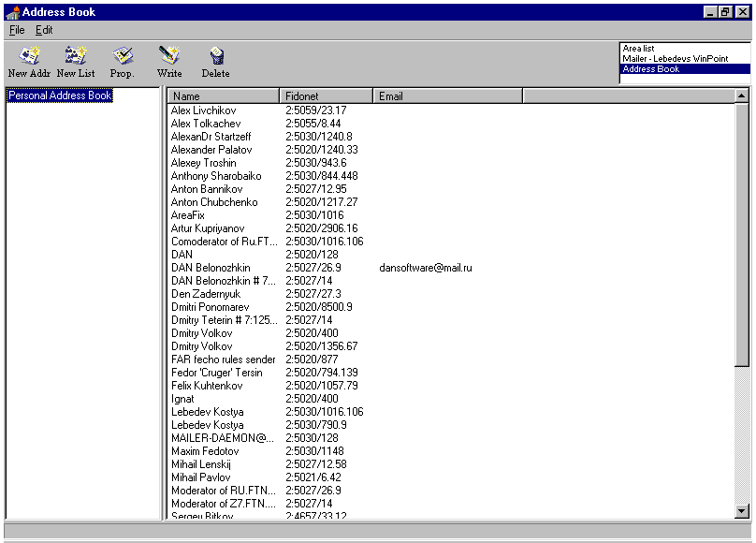This screenshot has height=543, width=756.
Task: Select contact Alexander Palatov
Action: pos(211,150)
